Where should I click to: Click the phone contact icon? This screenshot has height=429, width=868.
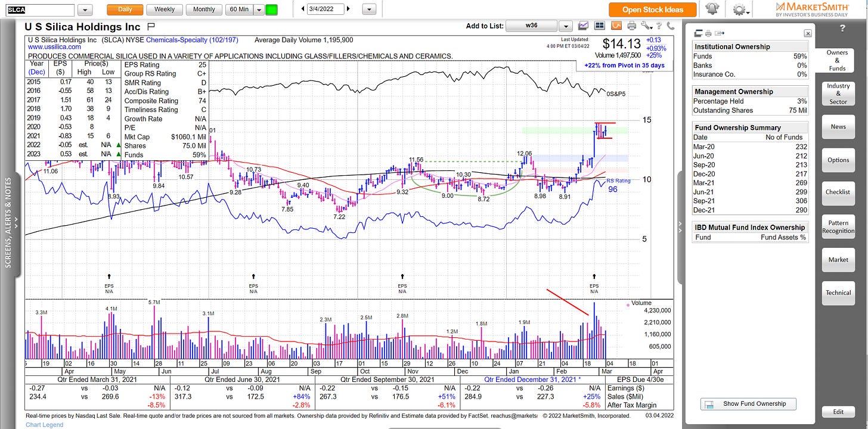[x=671, y=26]
